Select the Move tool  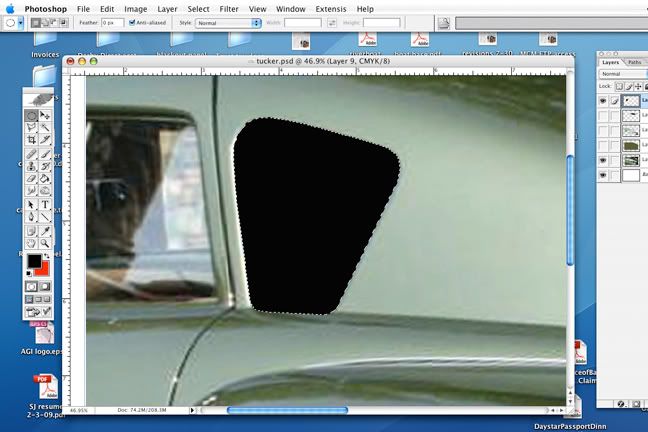coord(45,115)
